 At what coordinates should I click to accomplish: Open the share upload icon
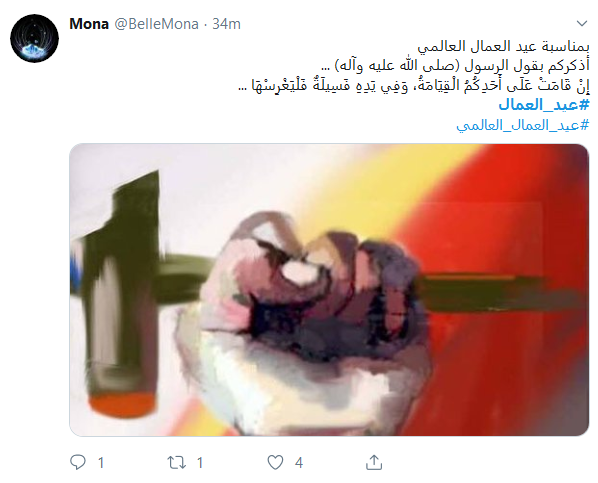[374, 462]
